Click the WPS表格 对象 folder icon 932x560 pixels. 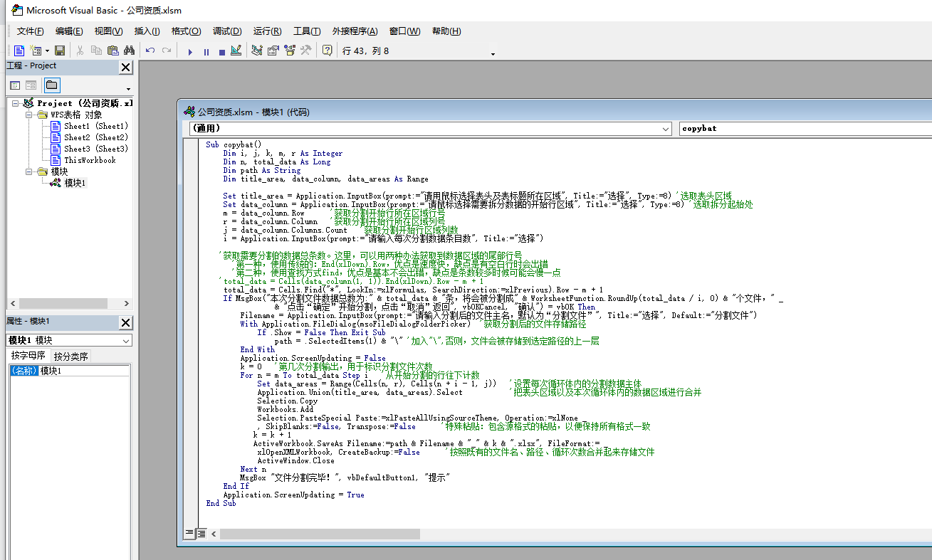[x=42, y=115]
